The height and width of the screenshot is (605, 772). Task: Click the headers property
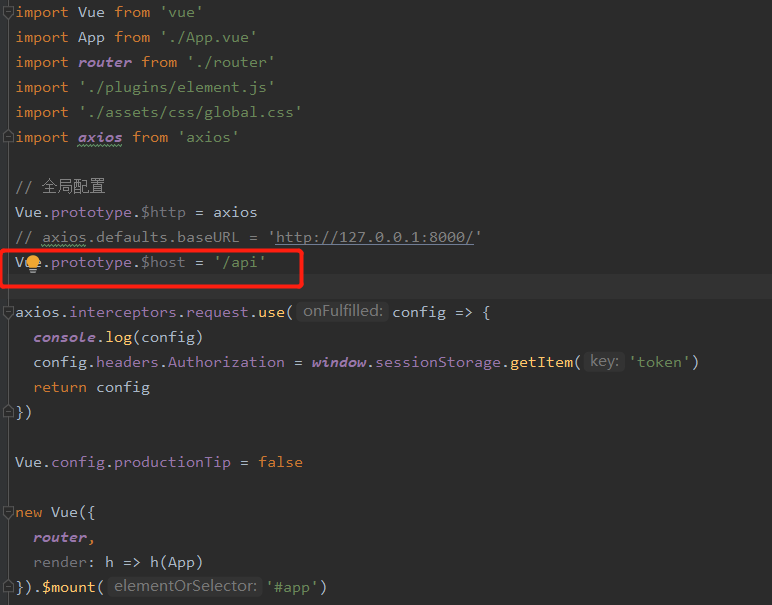coord(127,362)
